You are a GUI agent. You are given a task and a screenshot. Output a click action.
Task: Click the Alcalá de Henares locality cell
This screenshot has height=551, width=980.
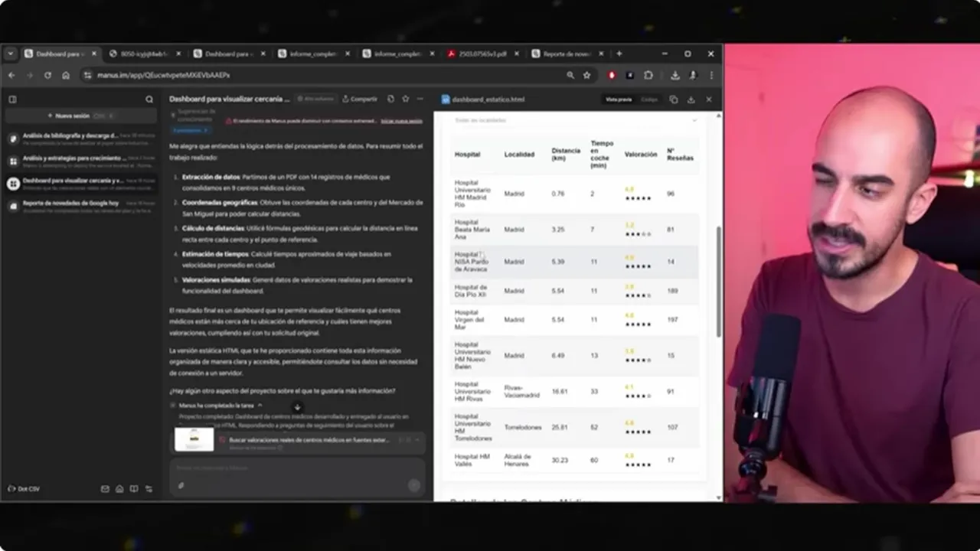[x=518, y=460]
